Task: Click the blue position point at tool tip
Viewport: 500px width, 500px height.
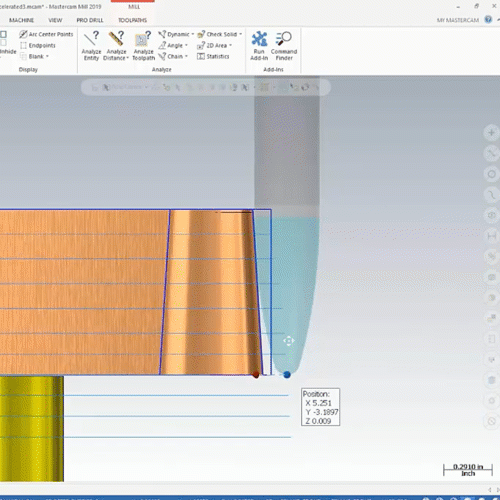Action: (287, 375)
